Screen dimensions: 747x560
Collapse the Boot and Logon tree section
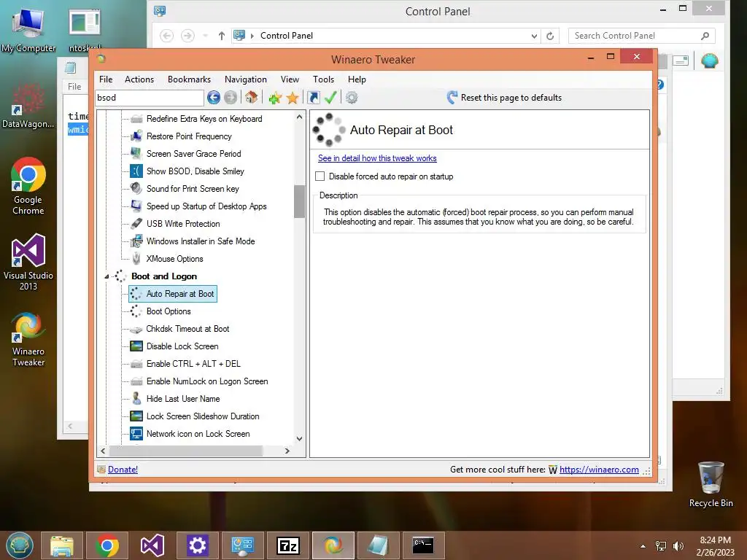[x=107, y=276]
